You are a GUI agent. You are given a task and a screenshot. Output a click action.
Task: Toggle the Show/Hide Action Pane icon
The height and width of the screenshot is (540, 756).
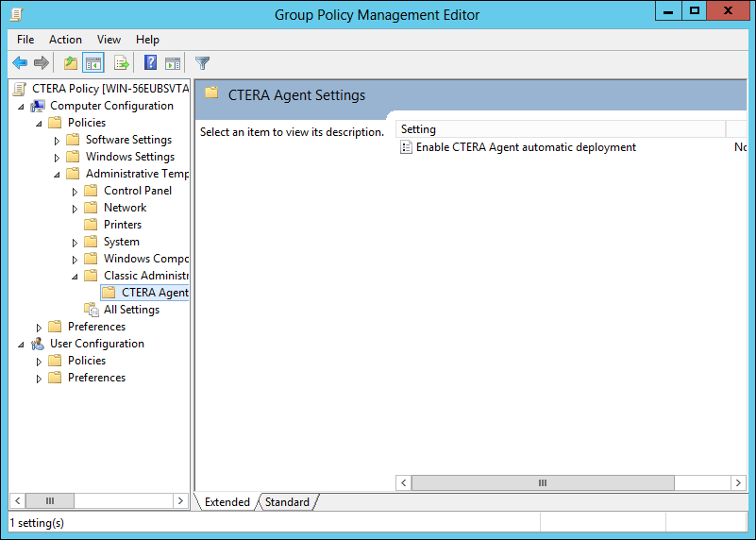[x=173, y=62]
